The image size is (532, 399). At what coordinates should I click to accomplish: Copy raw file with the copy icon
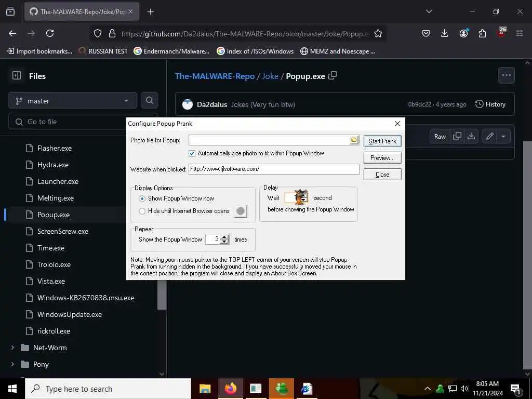point(457,136)
